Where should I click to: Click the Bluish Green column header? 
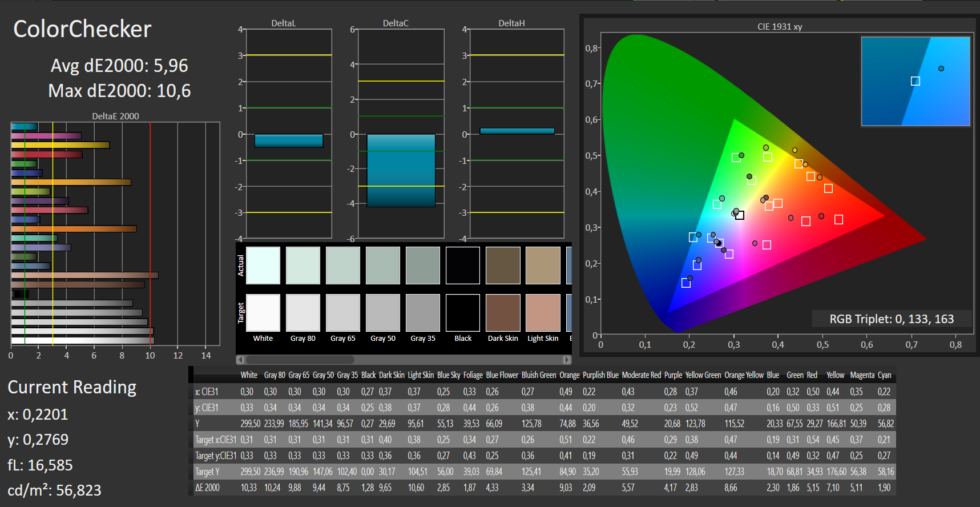538,375
